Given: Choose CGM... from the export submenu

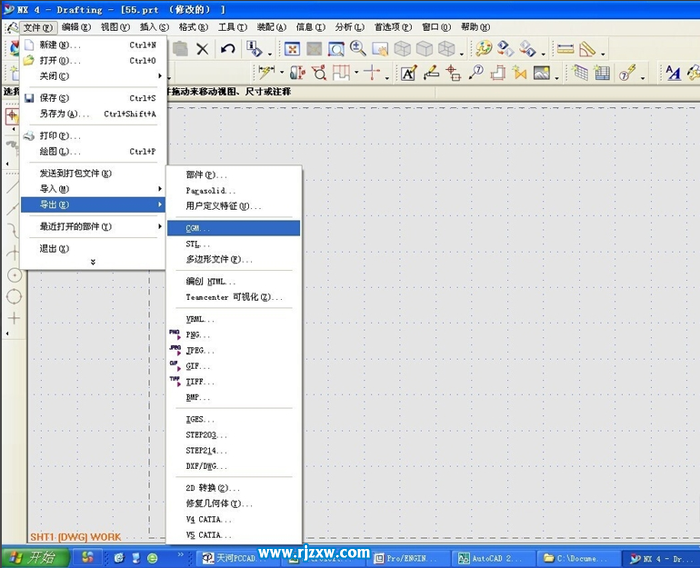Looking at the screenshot, I should coord(233,228).
